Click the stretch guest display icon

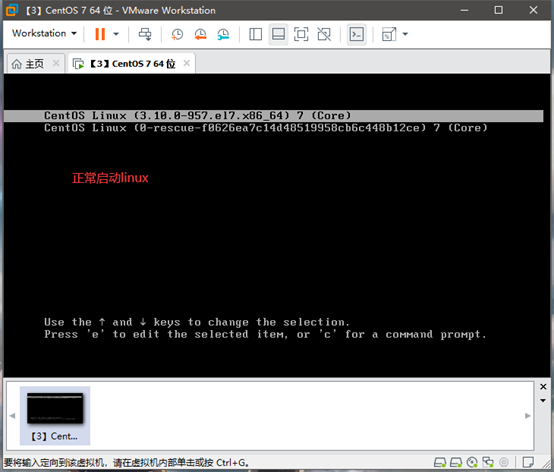click(389, 34)
